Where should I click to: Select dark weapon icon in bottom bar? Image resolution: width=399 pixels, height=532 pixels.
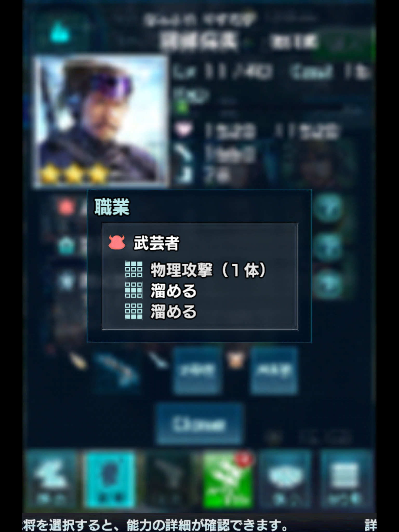coord(169,480)
